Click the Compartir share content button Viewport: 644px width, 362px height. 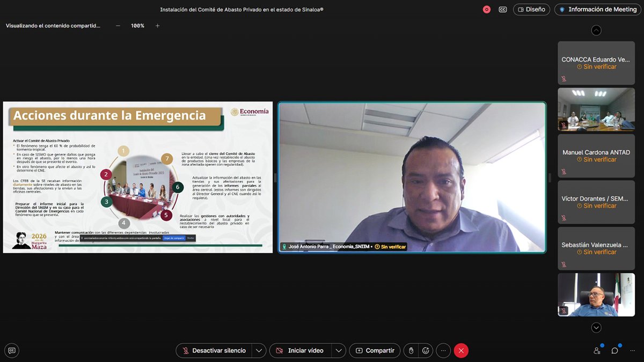point(375,351)
